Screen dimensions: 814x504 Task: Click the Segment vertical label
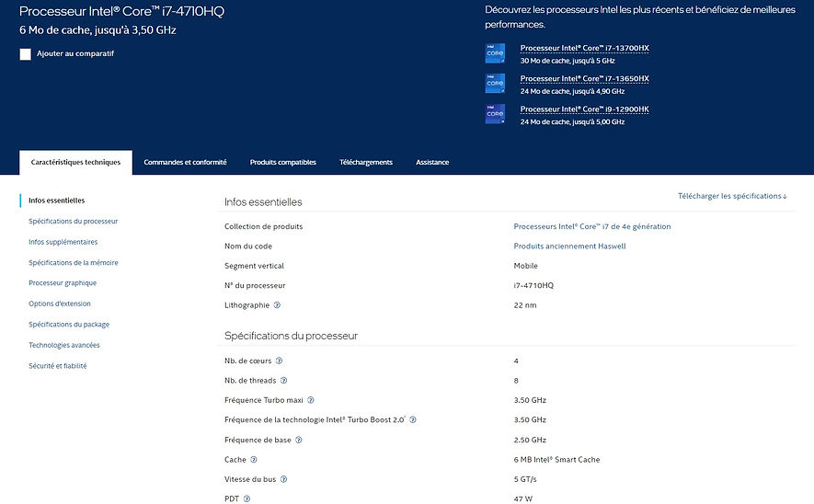(254, 266)
